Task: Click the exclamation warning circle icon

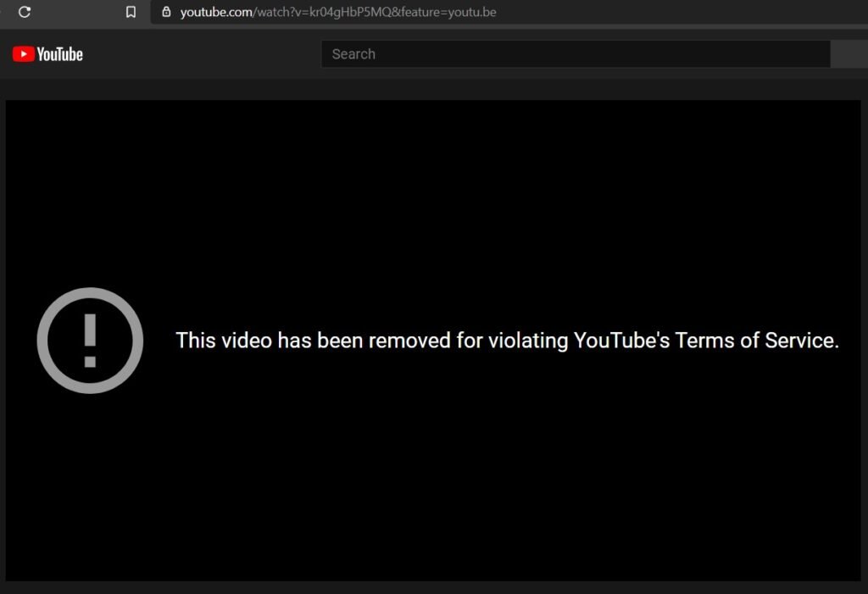Action: pos(90,341)
